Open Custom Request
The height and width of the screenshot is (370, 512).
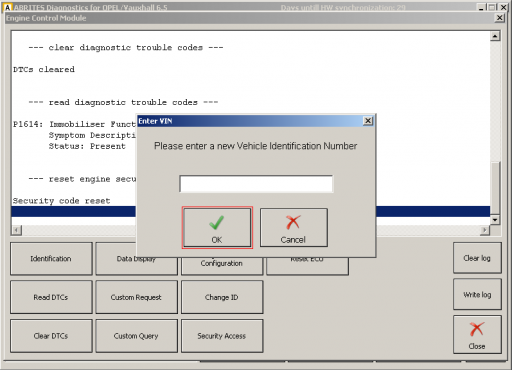tap(136, 297)
